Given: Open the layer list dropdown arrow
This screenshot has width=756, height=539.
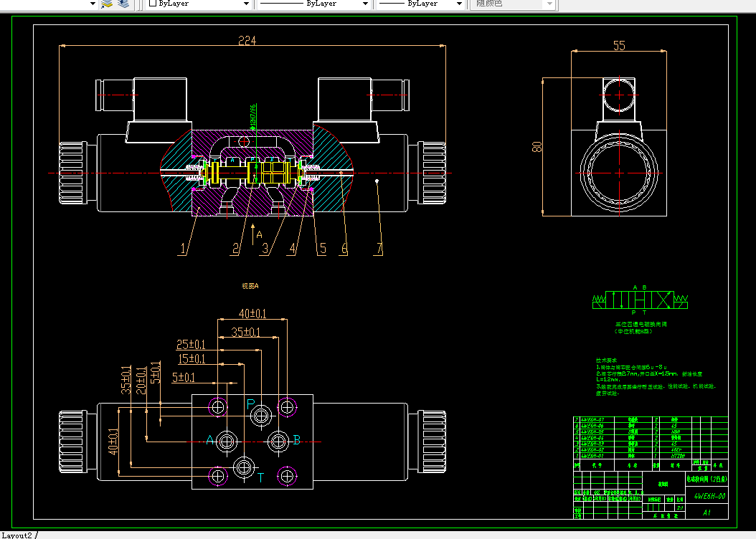Looking at the screenshot, I should click(x=93, y=4).
